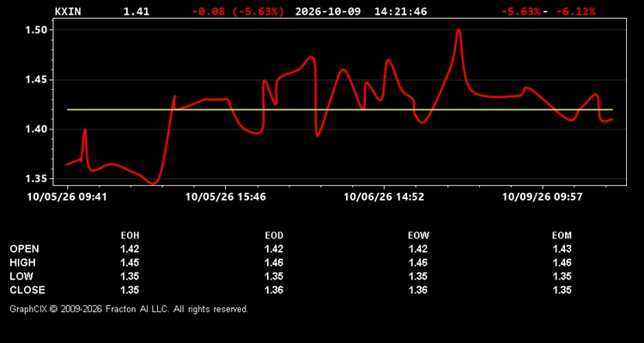Select the EOW OPEN value 1.42
644x343 pixels.
(418, 249)
